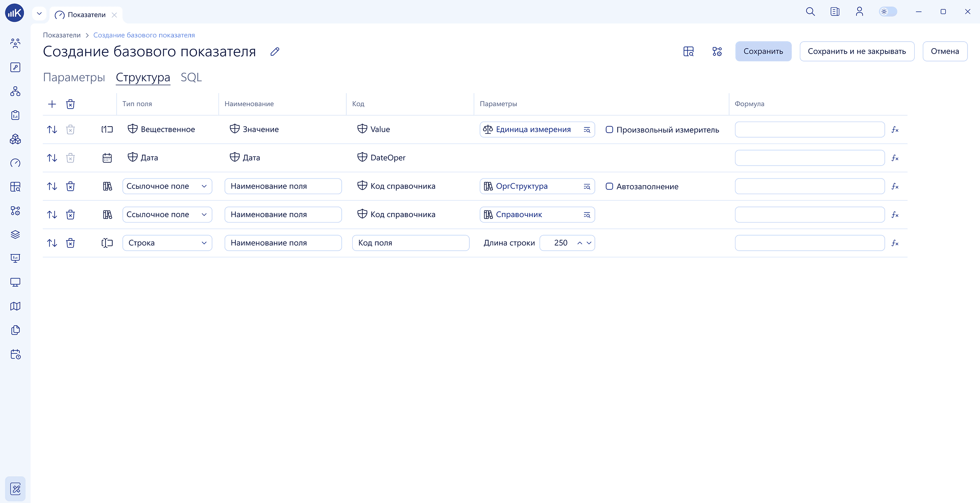
Task: Open the Единица измерения selector
Action: 537,130
